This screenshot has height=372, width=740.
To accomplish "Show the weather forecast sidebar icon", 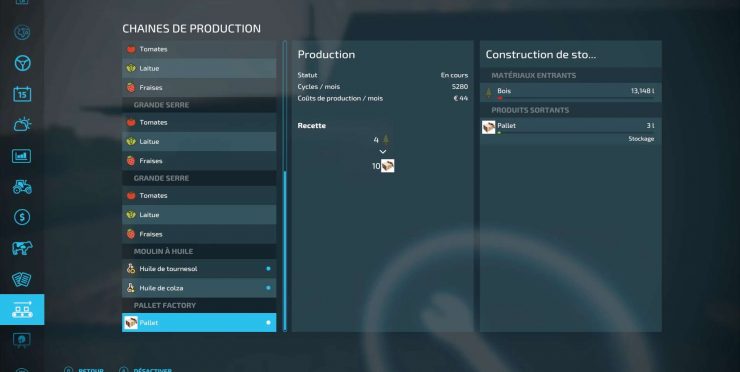I will (x=22, y=125).
